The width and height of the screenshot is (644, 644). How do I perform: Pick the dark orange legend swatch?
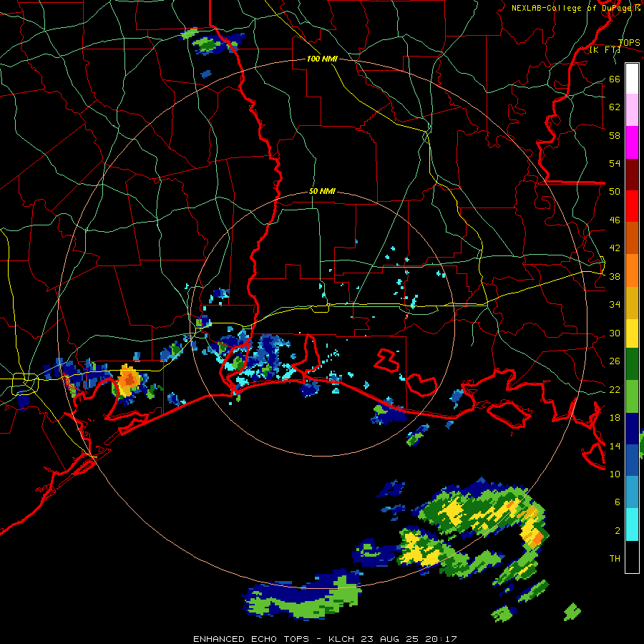[632, 238]
